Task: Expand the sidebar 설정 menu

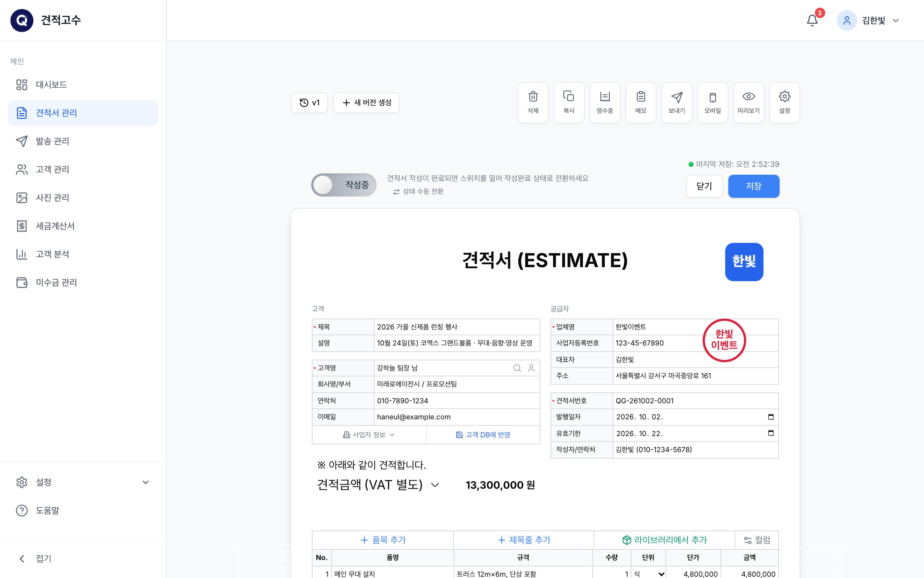Action: click(x=83, y=482)
